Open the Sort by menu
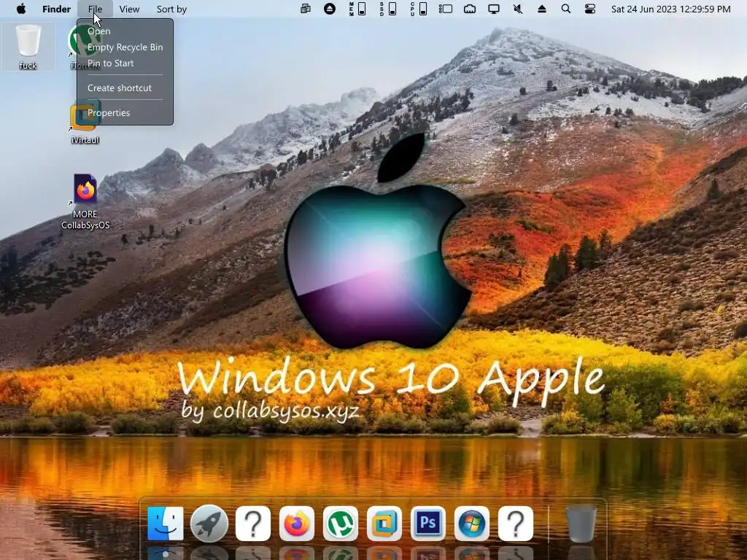This screenshot has width=747, height=560. pyautogui.click(x=171, y=9)
